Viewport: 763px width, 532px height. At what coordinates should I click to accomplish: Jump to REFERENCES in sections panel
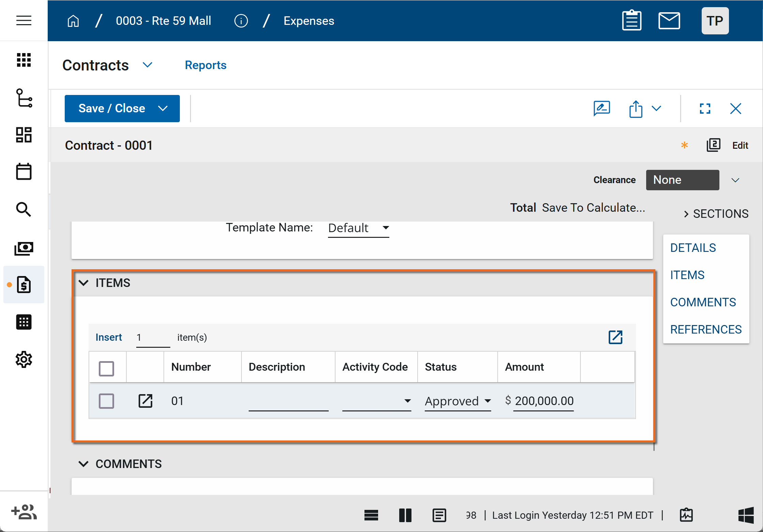click(705, 329)
